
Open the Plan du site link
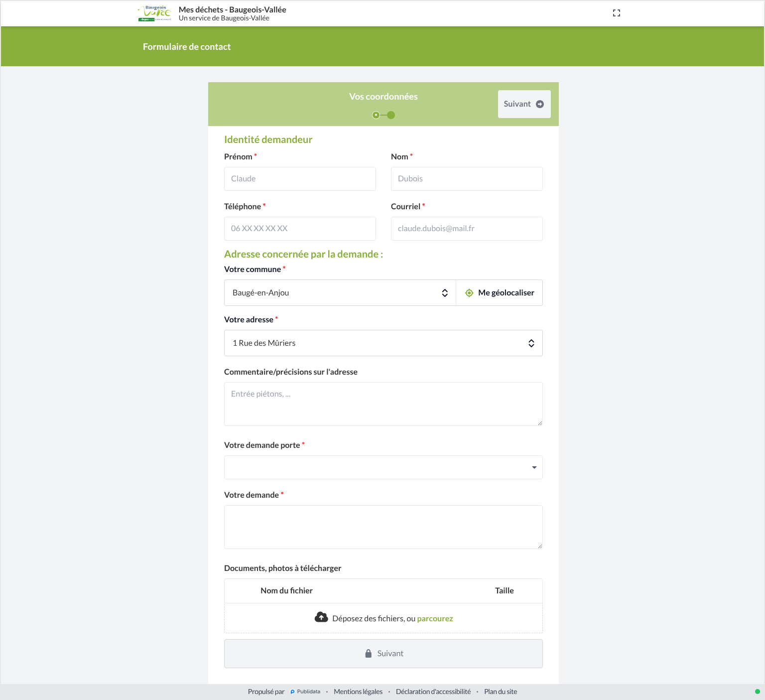(x=501, y=692)
